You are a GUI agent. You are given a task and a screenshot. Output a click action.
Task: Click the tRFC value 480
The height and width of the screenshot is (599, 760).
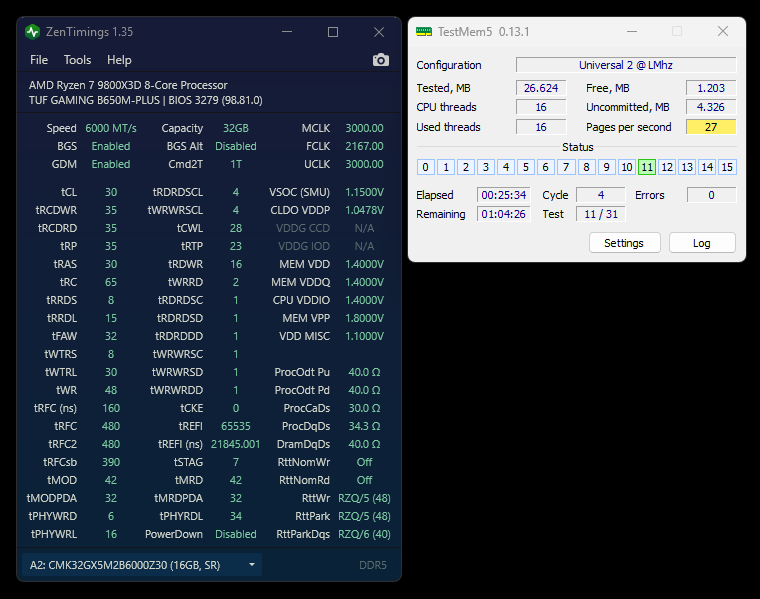tap(111, 426)
